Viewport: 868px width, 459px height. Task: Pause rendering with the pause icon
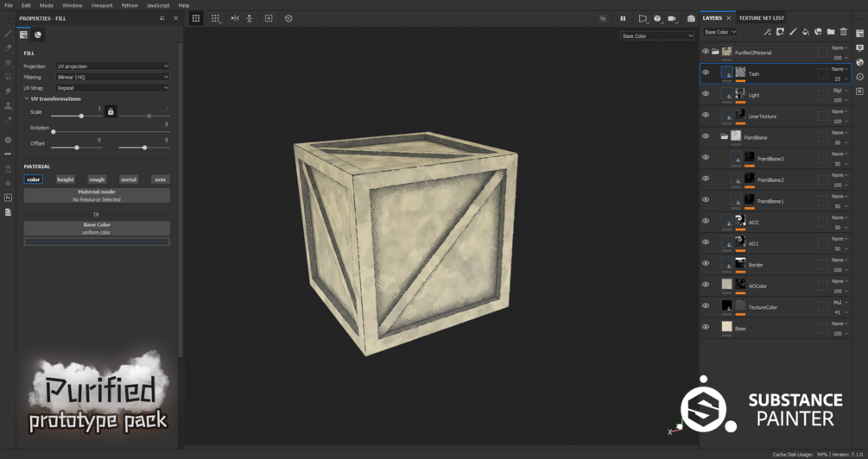click(623, 18)
